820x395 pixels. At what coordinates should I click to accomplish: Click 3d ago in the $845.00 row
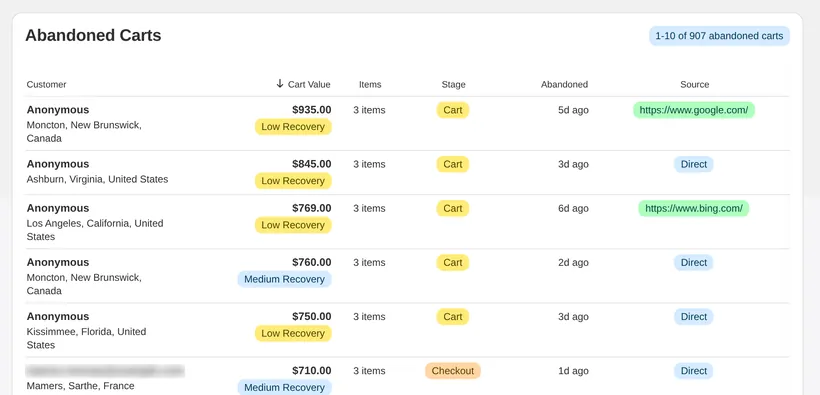point(573,164)
